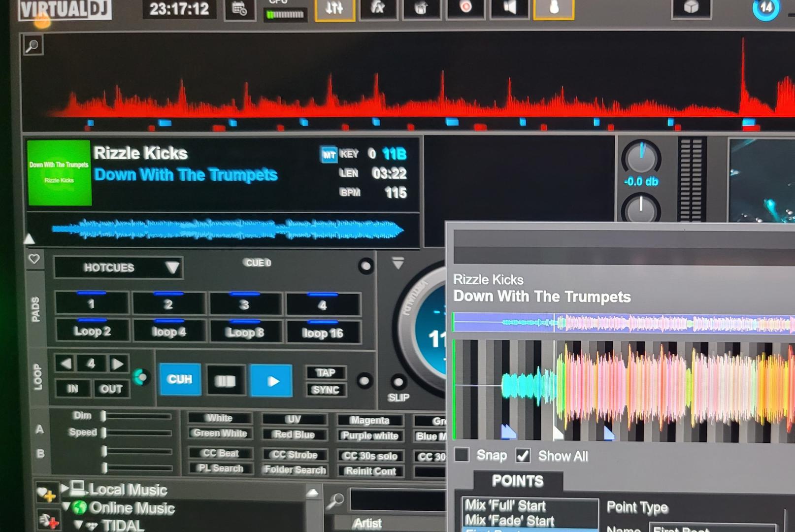Click the white cue marker in POI editor
795x532 pixels.
pyautogui.click(x=558, y=433)
